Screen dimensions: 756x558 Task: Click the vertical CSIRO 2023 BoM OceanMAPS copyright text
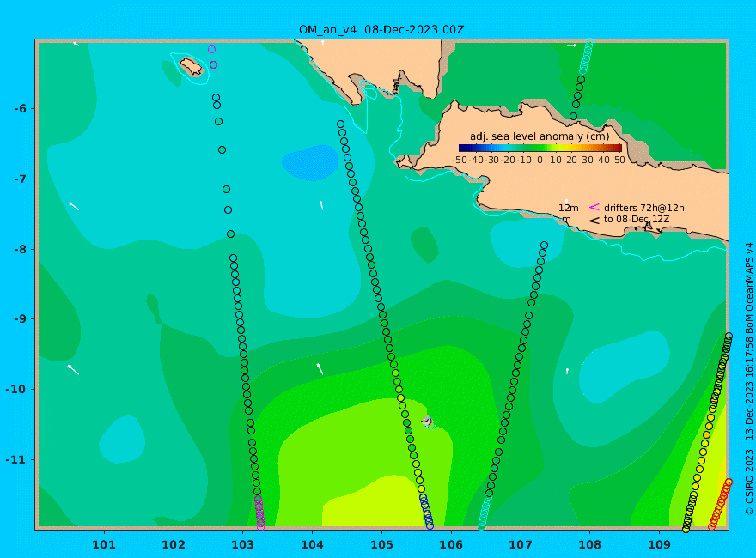point(749,379)
